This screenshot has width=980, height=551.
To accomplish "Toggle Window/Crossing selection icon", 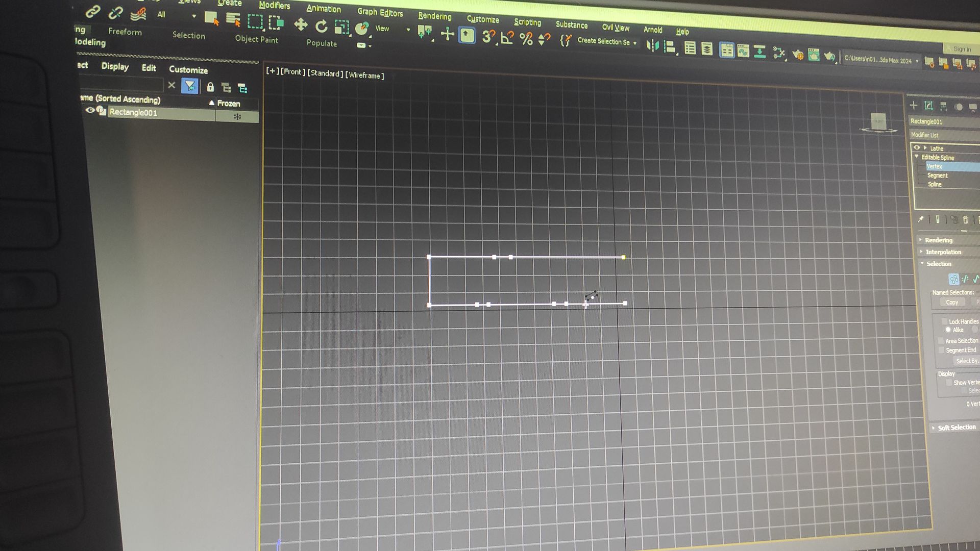I will click(x=276, y=22).
